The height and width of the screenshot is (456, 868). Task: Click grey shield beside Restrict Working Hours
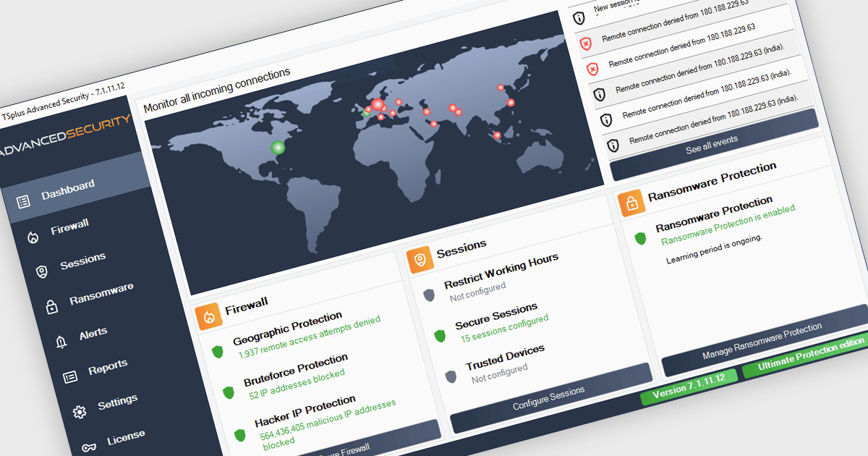429,295
